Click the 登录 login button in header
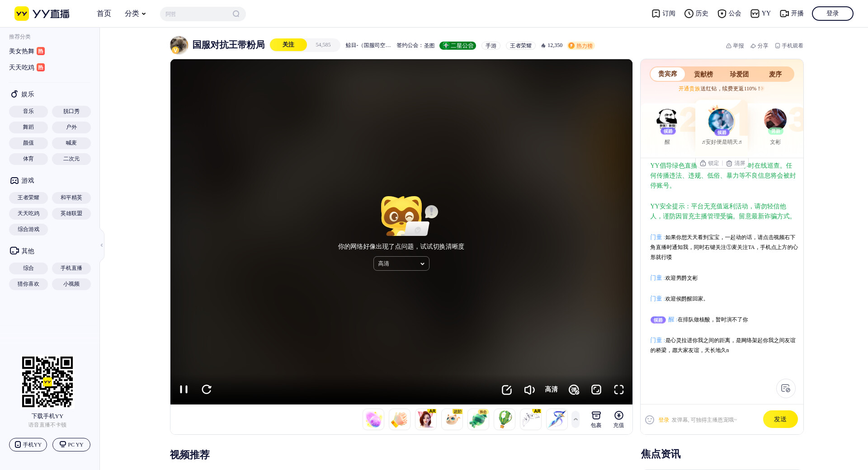The height and width of the screenshot is (470, 868). coord(833,14)
